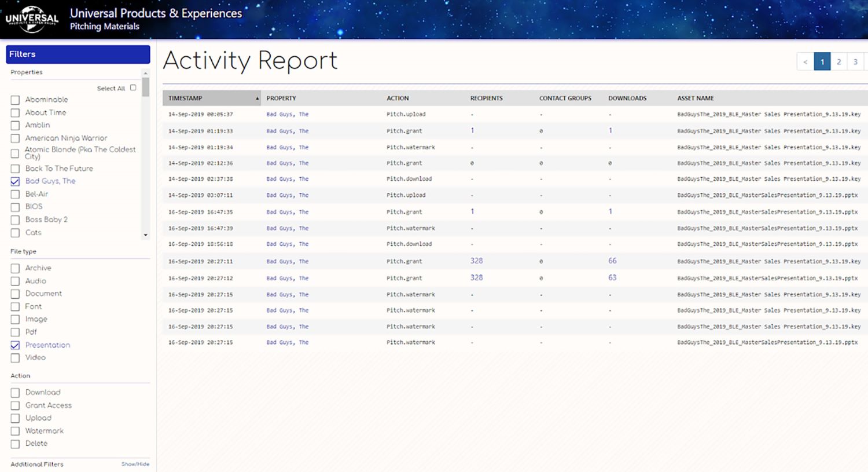Select pptx asset name at 03:07:11 row
Viewport: 868px width, 472px height.
(767, 195)
